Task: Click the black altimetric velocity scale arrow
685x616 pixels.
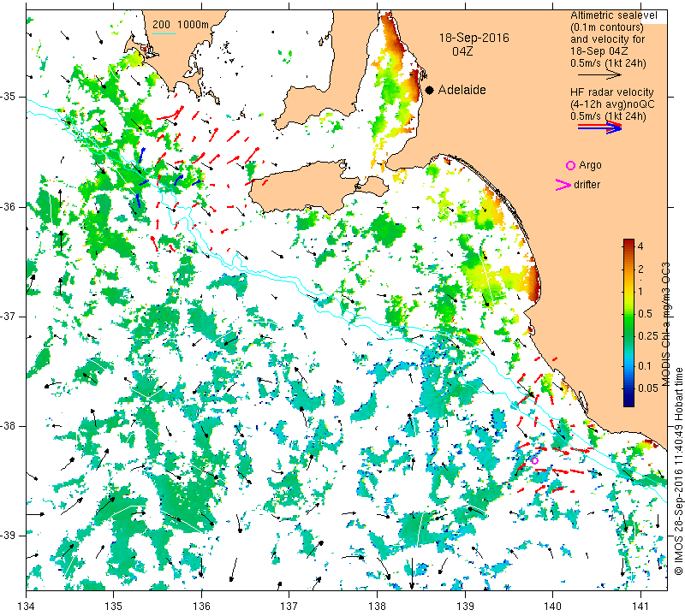Action: (x=599, y=75)
